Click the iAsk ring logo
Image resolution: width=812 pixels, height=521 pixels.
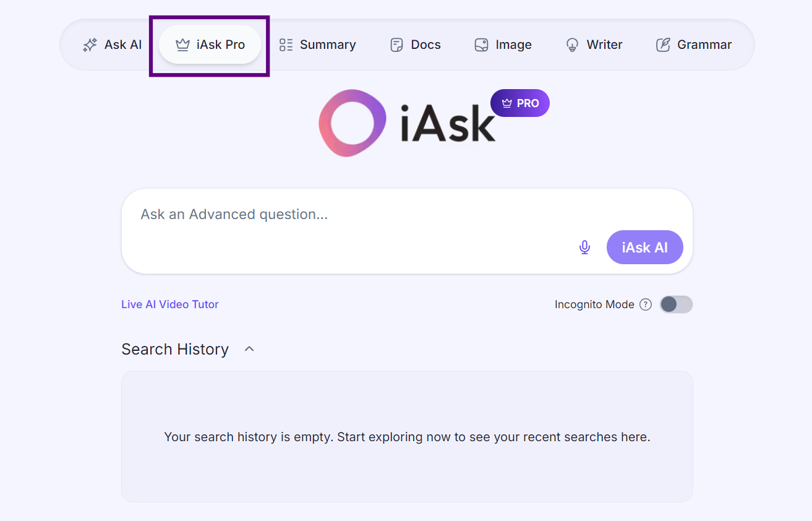coord(353,123)
